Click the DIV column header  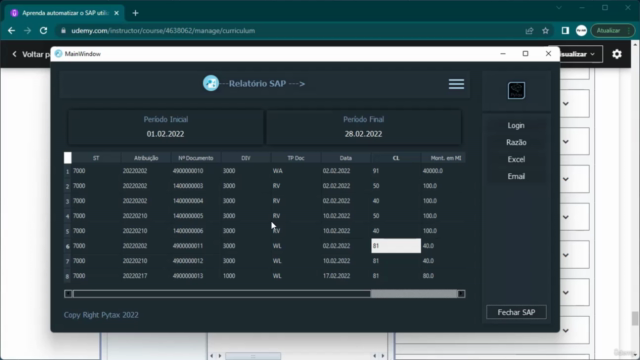pyautogui.click(x=246, y=158)
